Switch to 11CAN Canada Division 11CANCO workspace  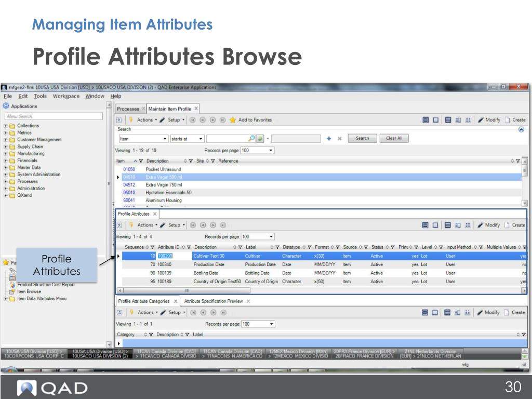coord(166,354)
